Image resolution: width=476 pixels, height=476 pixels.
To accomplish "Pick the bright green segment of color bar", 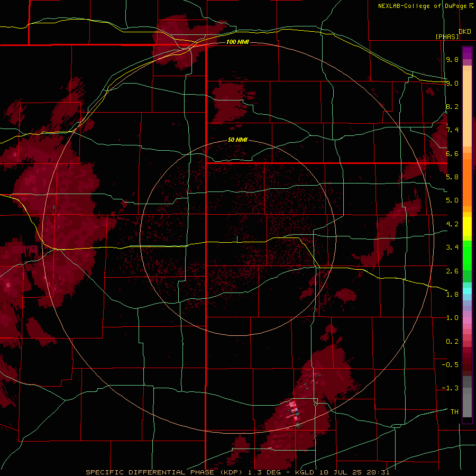I will coord(467,255).
